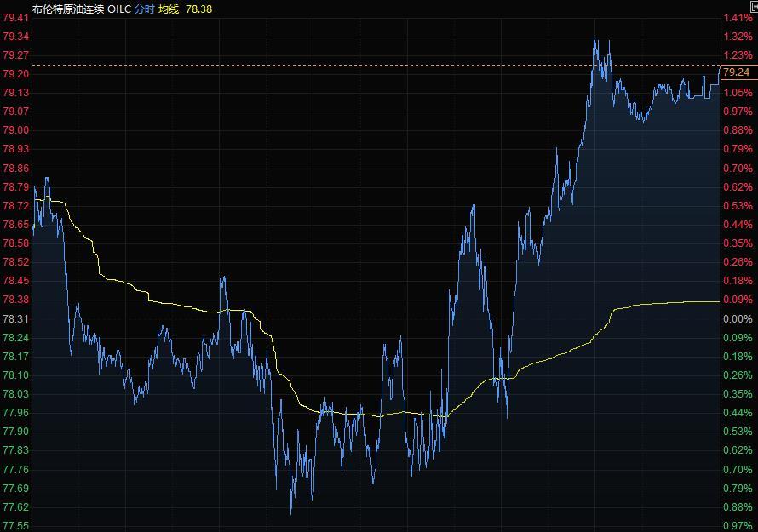Click the 77.55 bottom label on left axis
Image resolution: width=758 pixels, height=532 pixels.
click(x=16, y=526)
